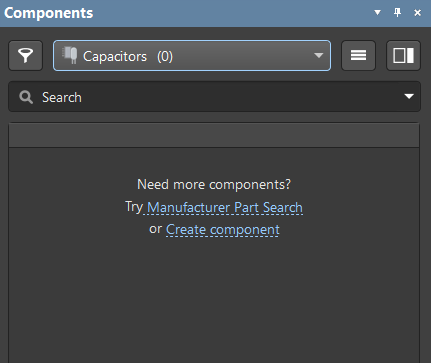Pin the Components panel
The width and height of the screenshot is (431, 363).
(x=397, y=13)
